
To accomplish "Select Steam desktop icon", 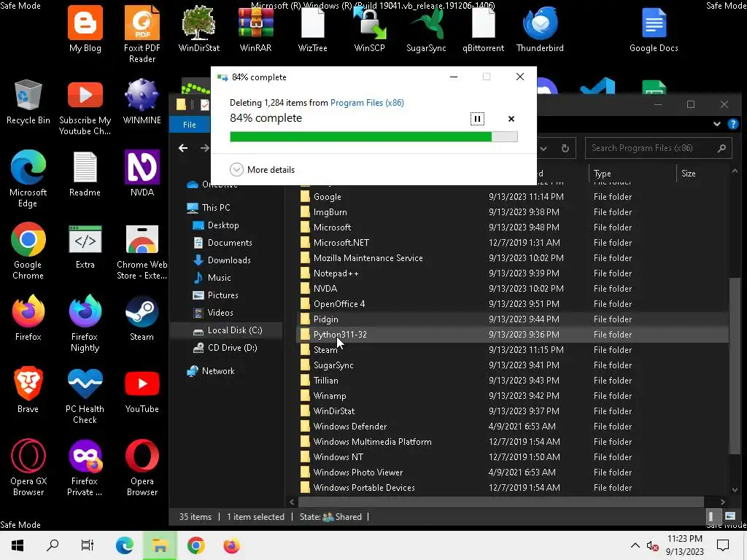I will [x=142, y=318].
